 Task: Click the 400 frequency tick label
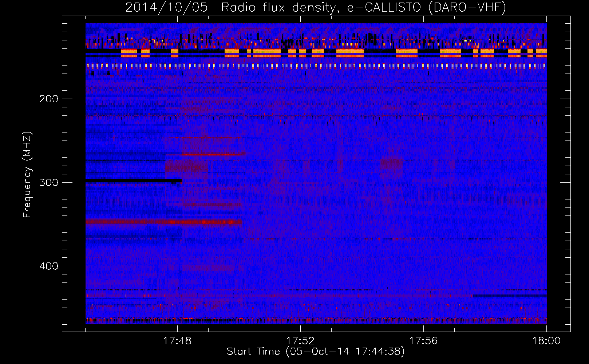49,266
